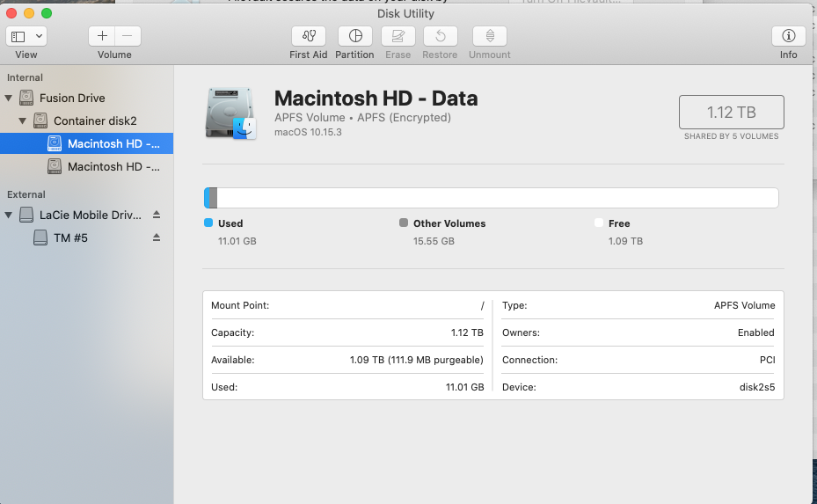817x504 pixels.
Task: Click the Used '11.01 GB' table value
Action: pos(464,387)
